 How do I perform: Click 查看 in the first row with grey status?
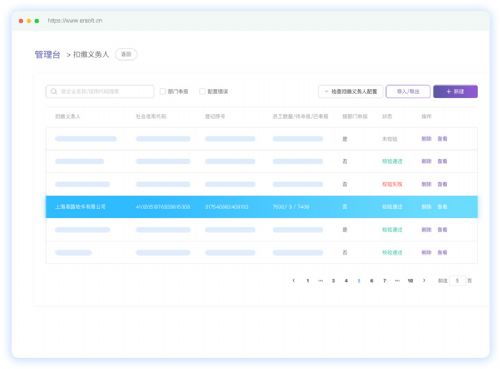[442, 139]
